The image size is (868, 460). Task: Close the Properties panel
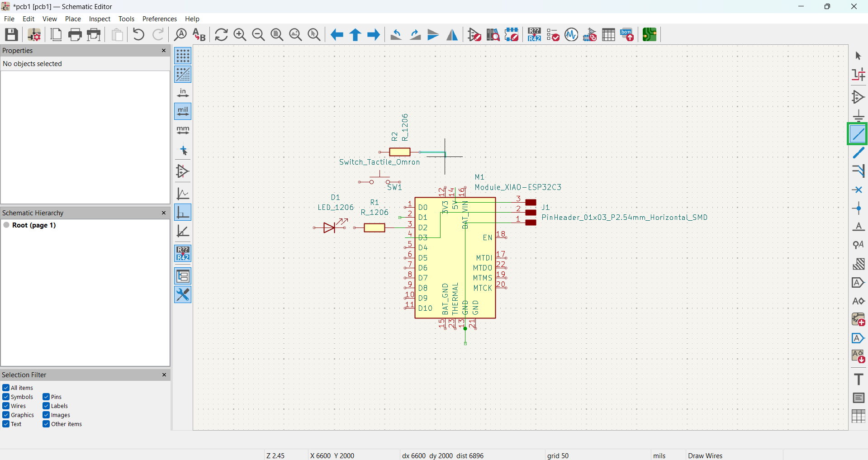point(164,51)
